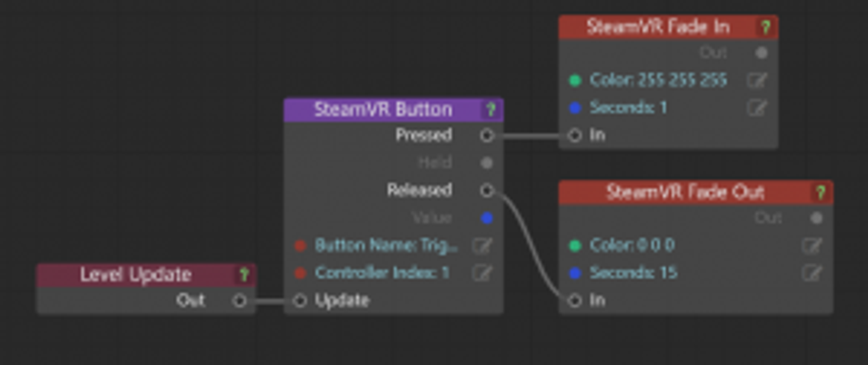Click red Controller Index input port
The image size is (868, 365).
click(300, 273)
